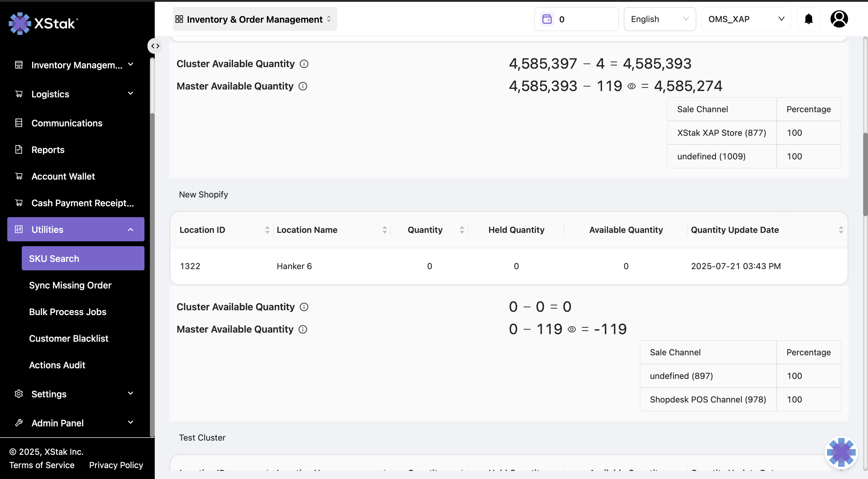Viewport: 868px width, 479px height.
Task: Open the Privacy Policy link
Action: (x=116, y=465)
